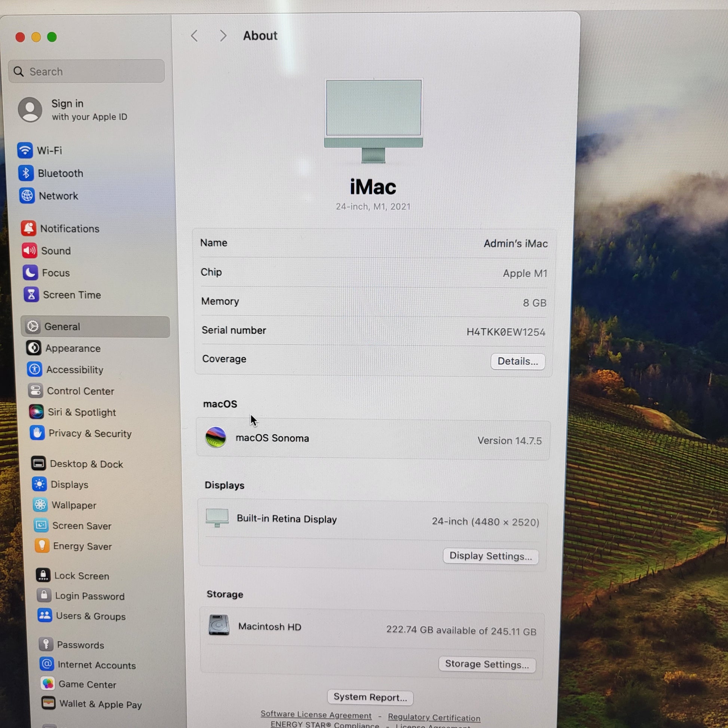The image size is (728, 728).
Task: Click the green zoom window button
Action: (52, 37)
